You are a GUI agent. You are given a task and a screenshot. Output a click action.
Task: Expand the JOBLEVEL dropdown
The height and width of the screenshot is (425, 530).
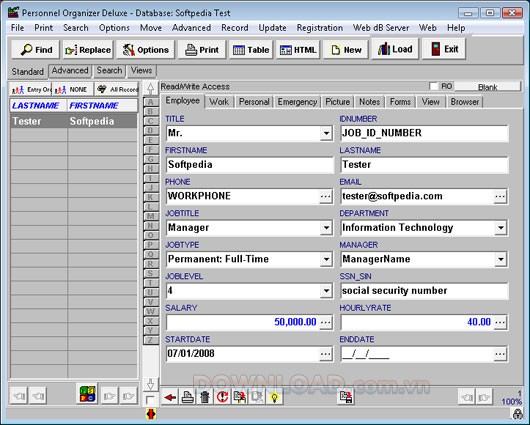(x=326, y=290)
